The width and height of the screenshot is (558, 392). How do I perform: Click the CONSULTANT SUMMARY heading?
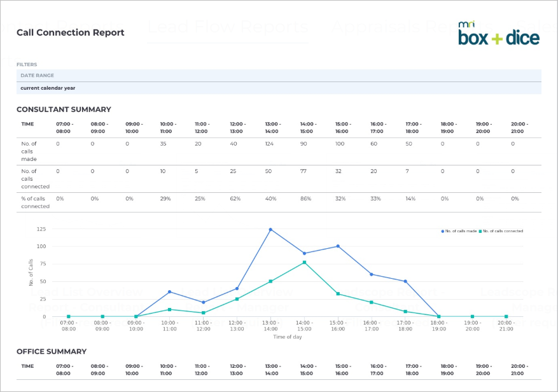tap(64, 109)
